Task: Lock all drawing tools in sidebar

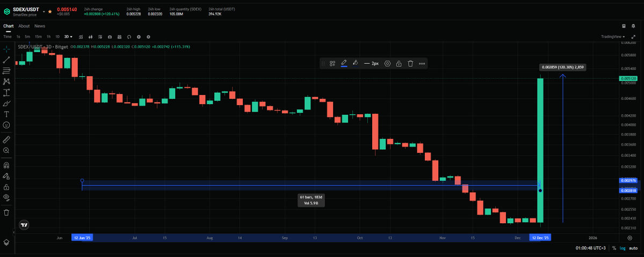Action: click(6, 187)
